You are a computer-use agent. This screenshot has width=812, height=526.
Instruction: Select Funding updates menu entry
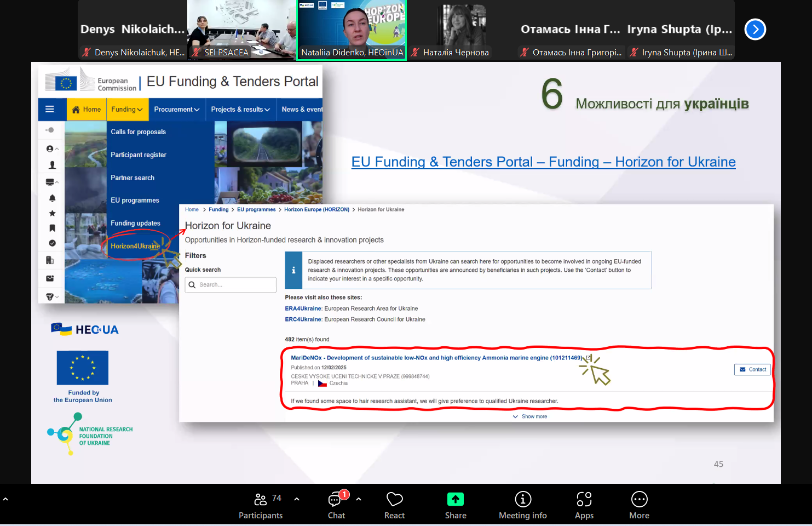135,224
